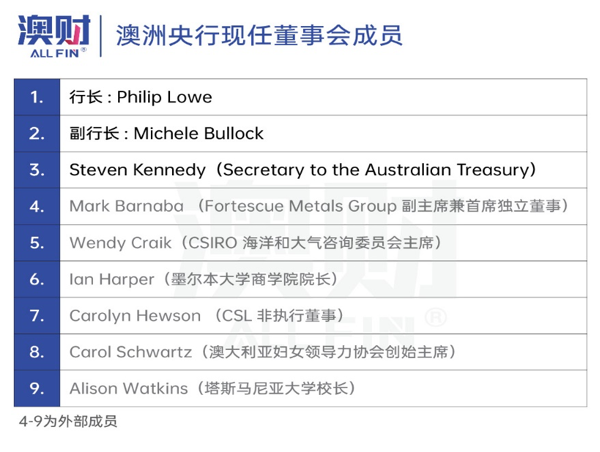Click the title 澳洲央行现任董事会成员
Viewport: 600px width, 452px height.
[259, 35]
